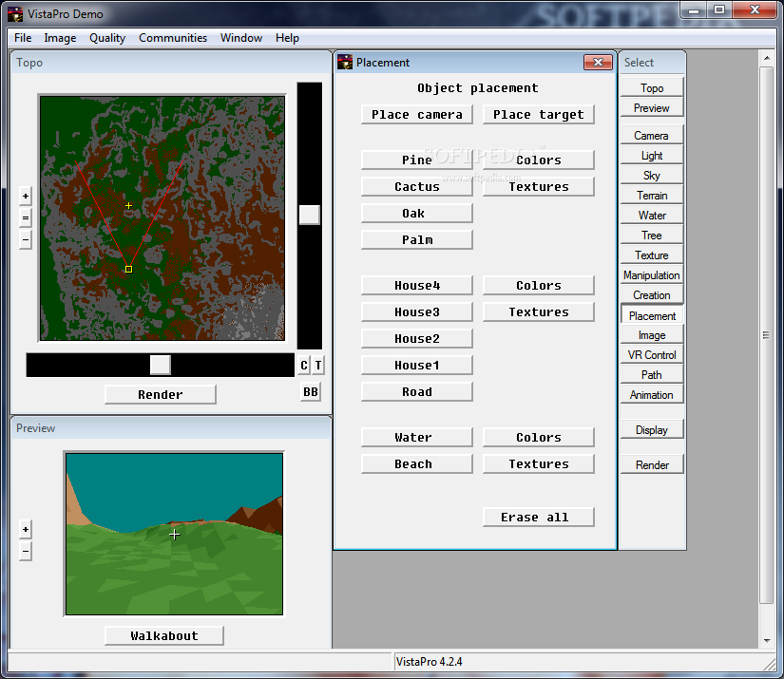Screen dimensions: 784x679
Task: Zoom out Preview with − button
Action: tap(26, 552)
